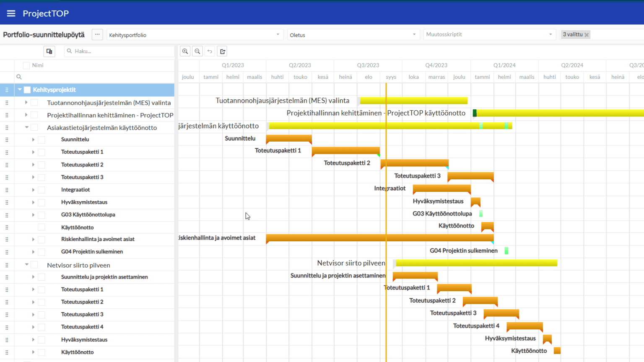Open the Kehitysportfolio dropdown
Screen dimensions: 644x362
(277, 35)
